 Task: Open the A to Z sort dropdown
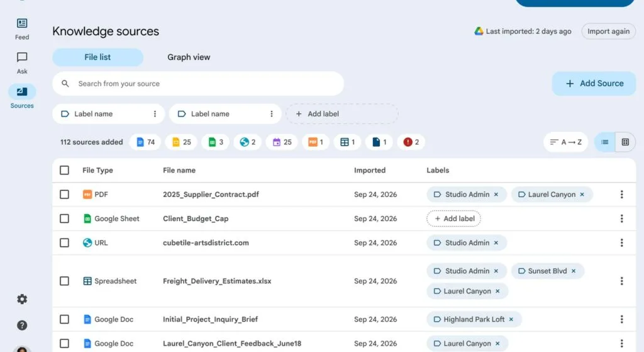click(x=566, y=142)
